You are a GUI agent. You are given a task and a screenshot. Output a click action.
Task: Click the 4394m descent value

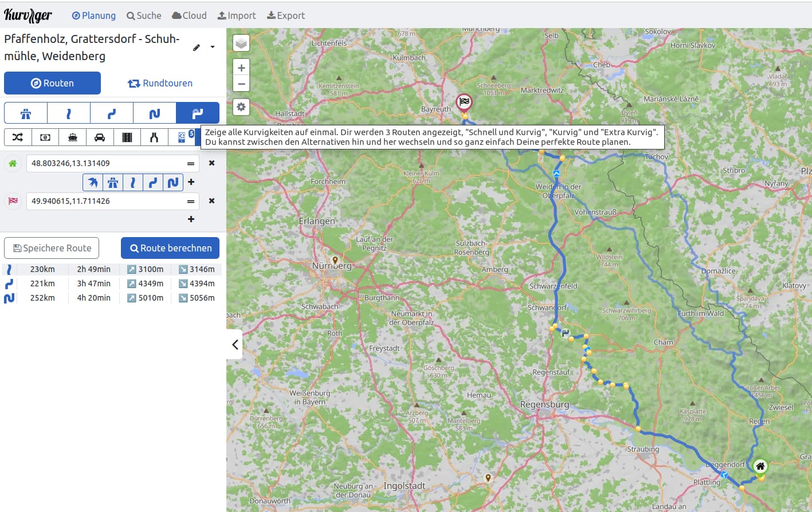pos(202,283)
